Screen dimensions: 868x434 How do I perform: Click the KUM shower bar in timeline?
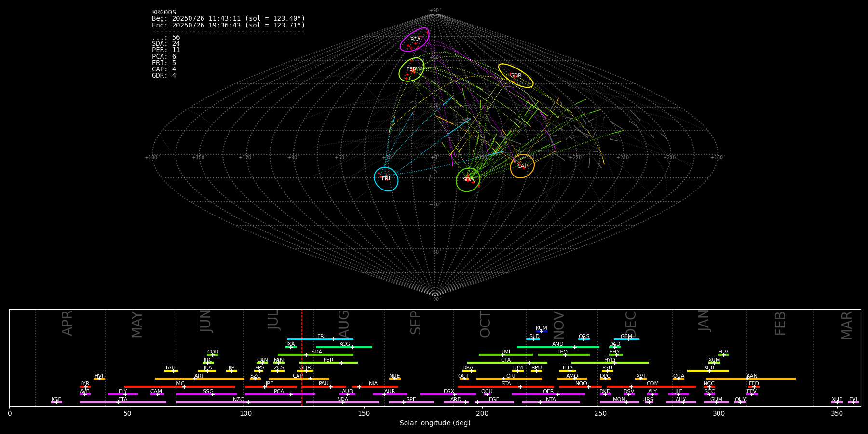(542, 331)
